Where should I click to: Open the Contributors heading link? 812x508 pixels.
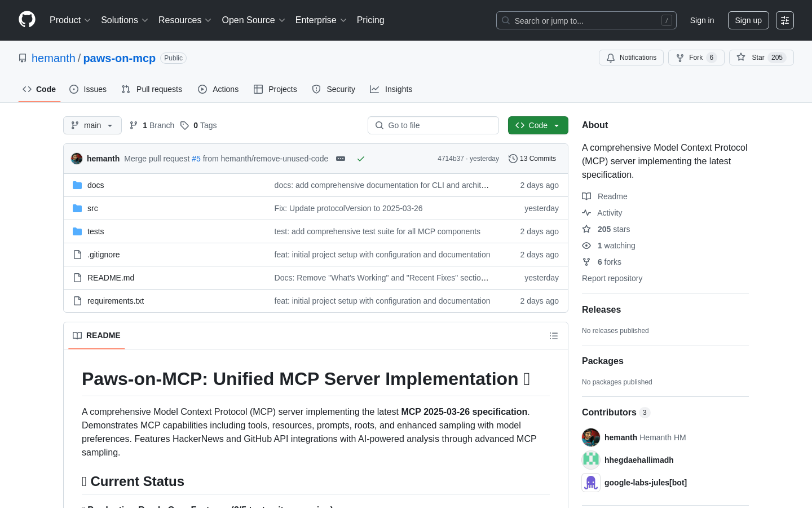pos(616,413)
